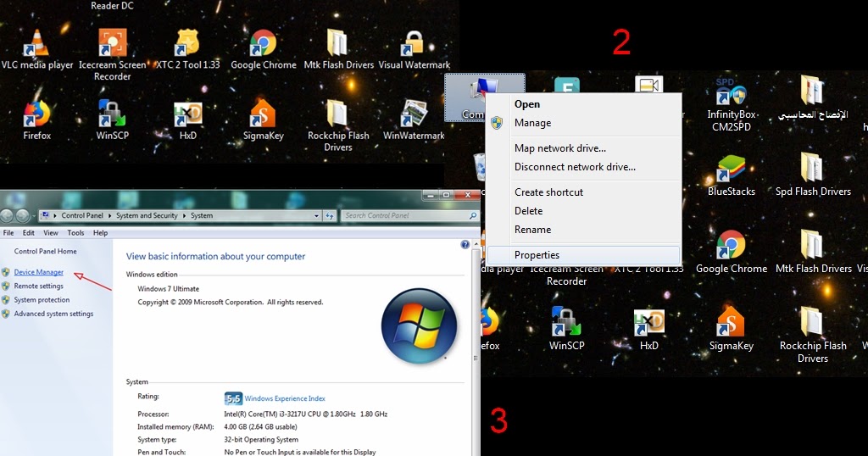The height and width of the screenshot is (456, 868).
Task: Expand the arrow after System and Security breadcrumb
Action: (x=184, y=216)
